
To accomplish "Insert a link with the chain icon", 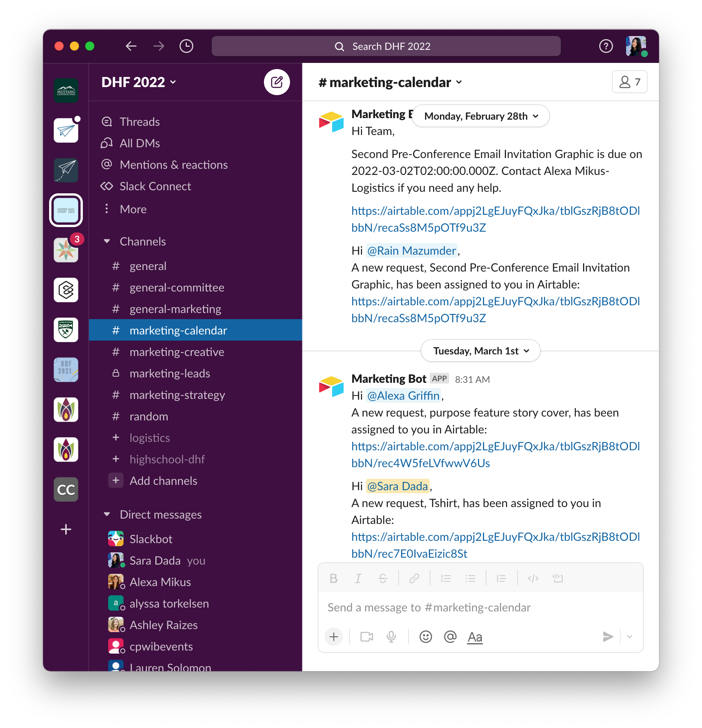I will (x=414, y=578).
